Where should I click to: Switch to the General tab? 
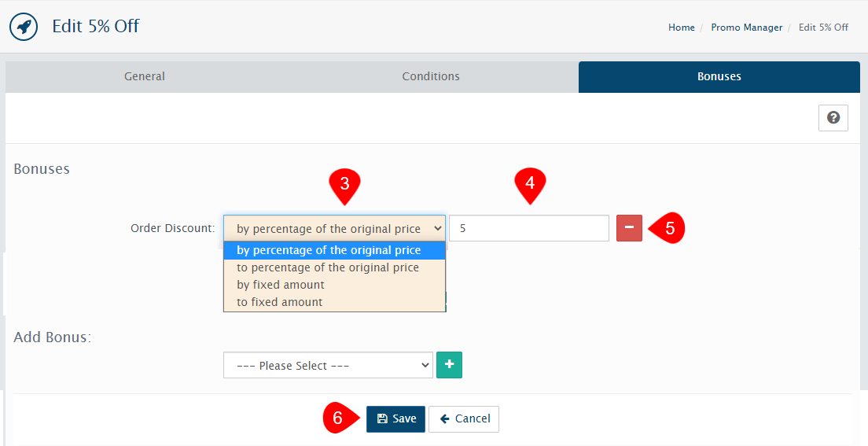[145, 76]
